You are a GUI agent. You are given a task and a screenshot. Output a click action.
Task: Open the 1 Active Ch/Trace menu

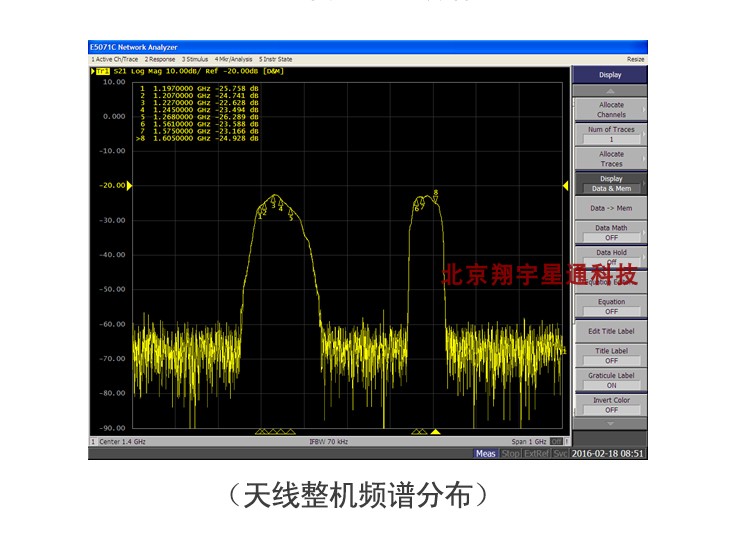tap(115, 59)
